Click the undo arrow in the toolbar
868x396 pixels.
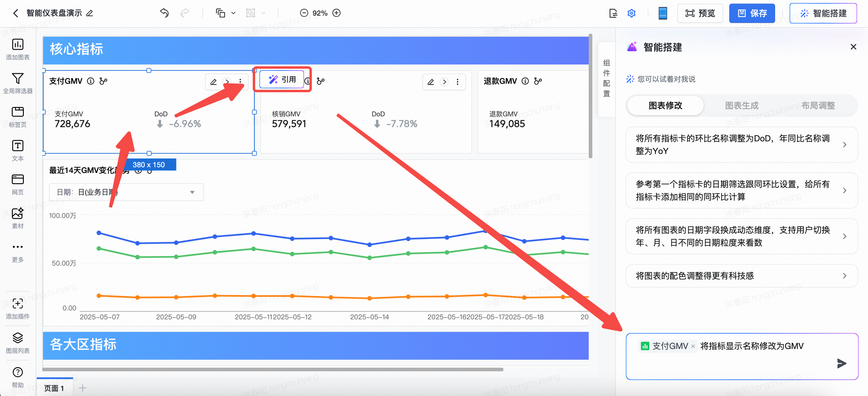tap(164, 13)
